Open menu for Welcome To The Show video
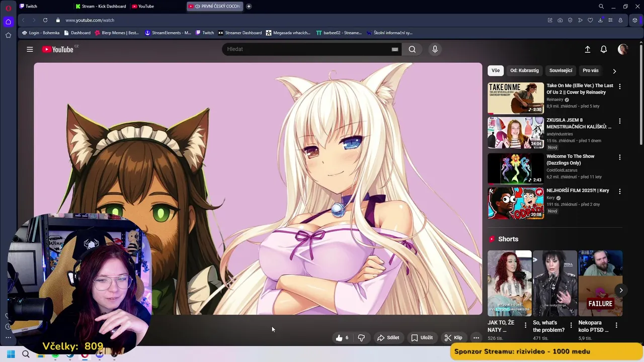 [620, 157]
